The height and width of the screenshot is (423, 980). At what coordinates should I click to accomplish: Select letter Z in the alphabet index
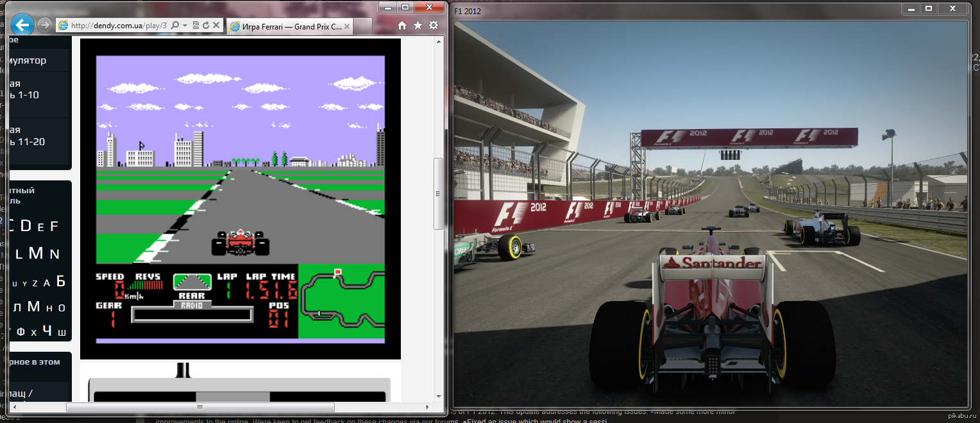(35, 283)
